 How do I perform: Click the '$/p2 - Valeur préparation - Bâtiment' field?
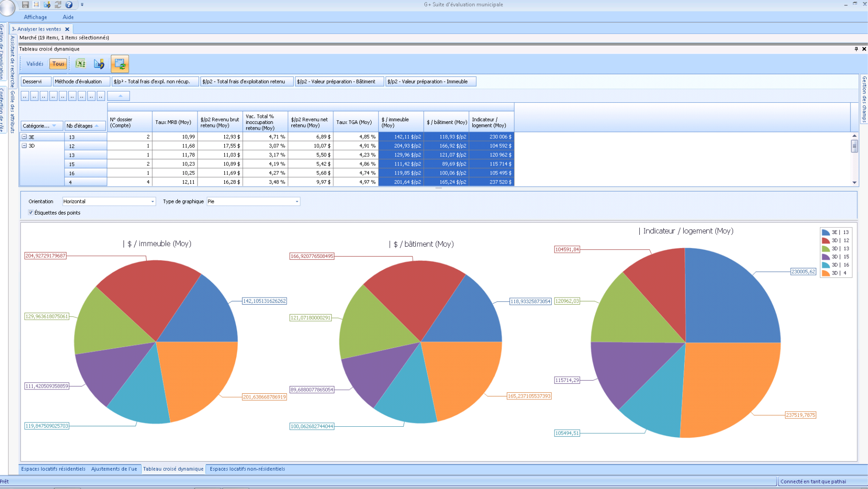pos(339,82)
